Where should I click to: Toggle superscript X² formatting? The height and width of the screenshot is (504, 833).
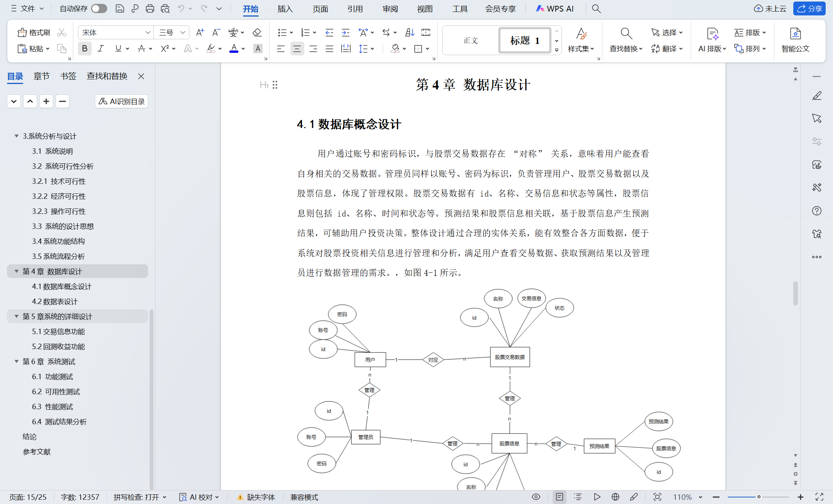point(165,49)
